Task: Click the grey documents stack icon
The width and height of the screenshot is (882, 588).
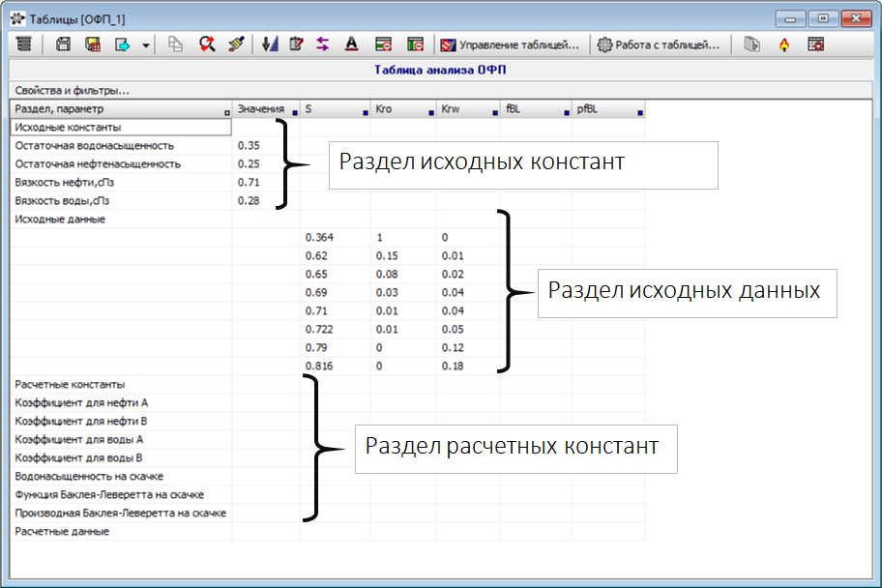Action: [752, 44]
